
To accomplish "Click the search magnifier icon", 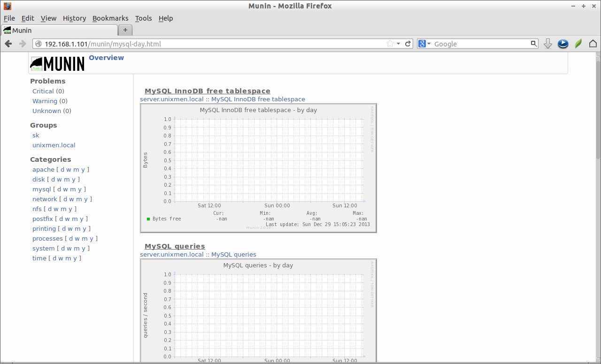I will 533,44.
